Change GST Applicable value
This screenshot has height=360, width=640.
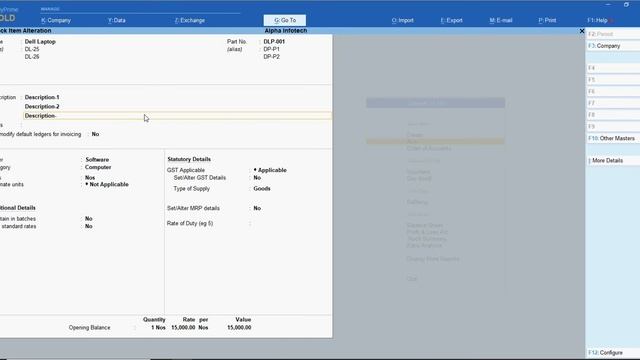point(270,170)
